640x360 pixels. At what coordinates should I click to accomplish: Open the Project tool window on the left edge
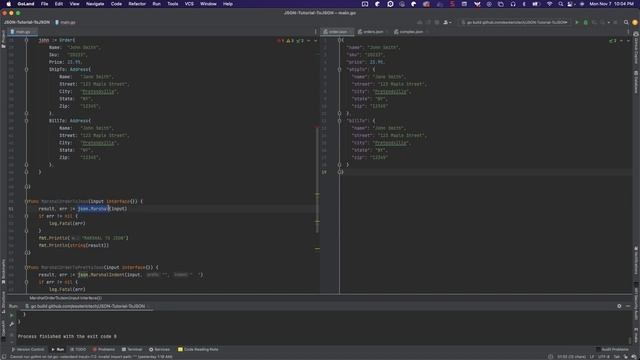[x=3, y=39]
